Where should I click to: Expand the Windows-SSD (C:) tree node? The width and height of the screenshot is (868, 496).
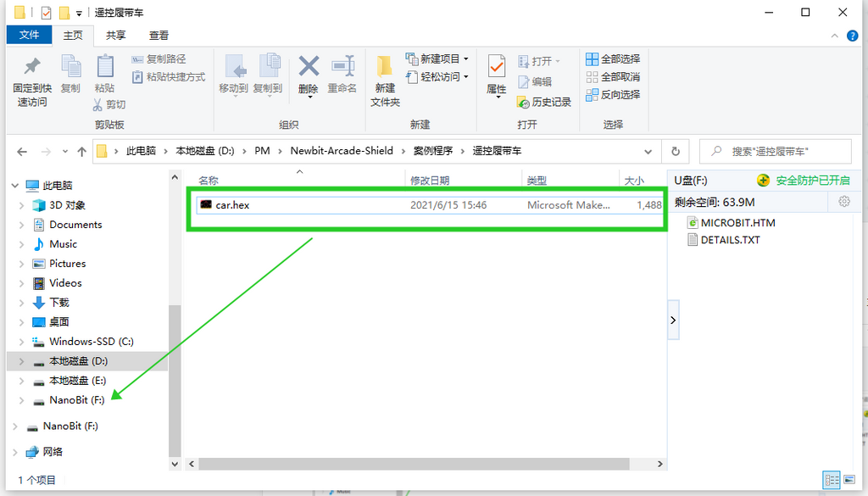coord(21,342)
